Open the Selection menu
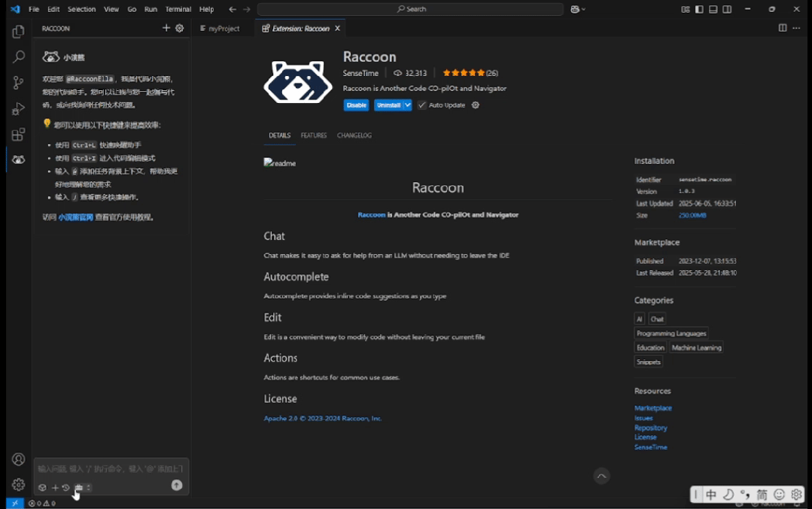The height and width of the screenshot is (509, 812). (82, 9)
